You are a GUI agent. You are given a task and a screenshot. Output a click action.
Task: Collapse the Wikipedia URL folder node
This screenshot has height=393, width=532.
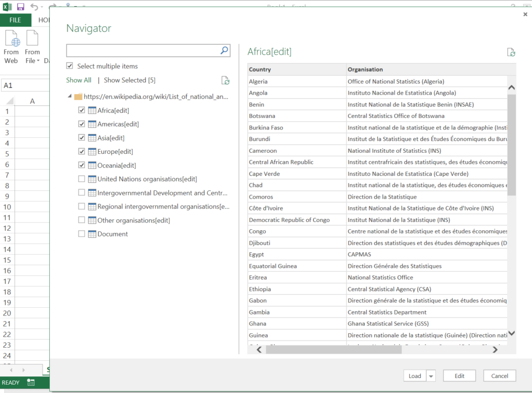click(x=70, y=97)
